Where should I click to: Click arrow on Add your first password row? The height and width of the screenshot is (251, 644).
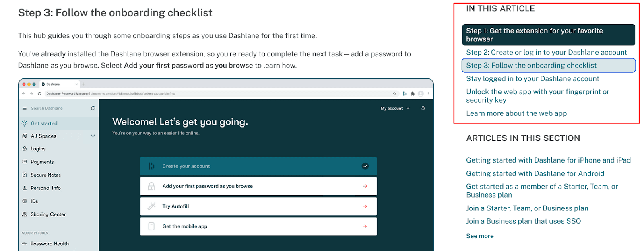point(365,186)
